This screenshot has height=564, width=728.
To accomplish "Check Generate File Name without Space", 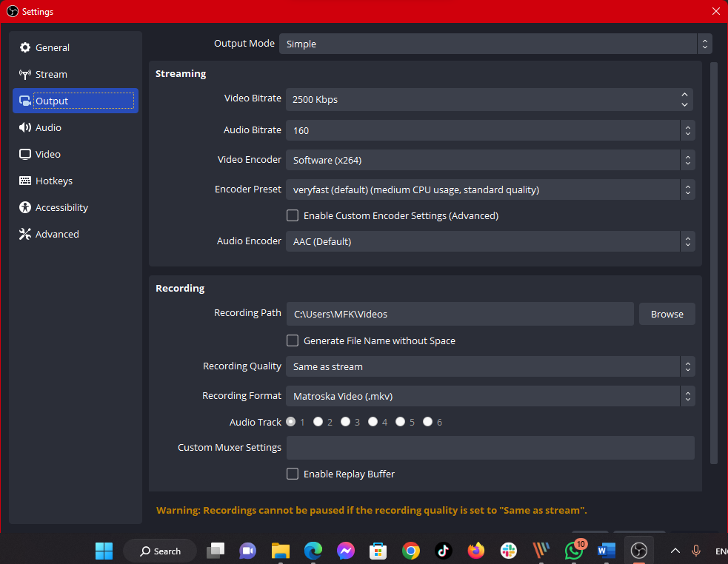I will tap(293, 340).
